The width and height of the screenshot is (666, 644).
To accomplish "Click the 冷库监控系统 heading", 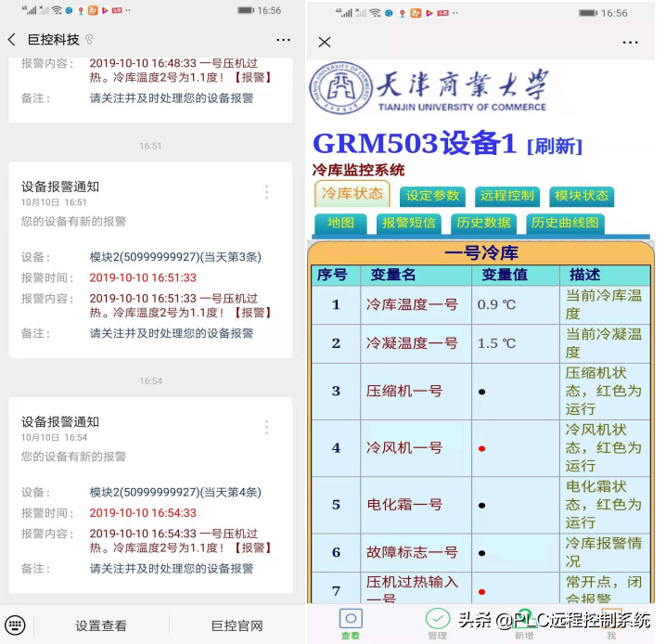I will pyautogui.click(x=358, y=171).
